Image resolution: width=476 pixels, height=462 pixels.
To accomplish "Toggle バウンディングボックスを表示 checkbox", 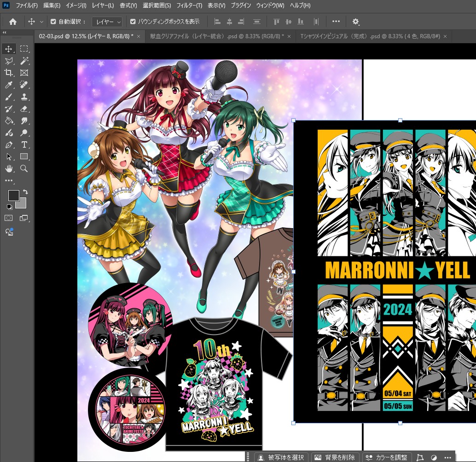I will click(x=133, y=22).
